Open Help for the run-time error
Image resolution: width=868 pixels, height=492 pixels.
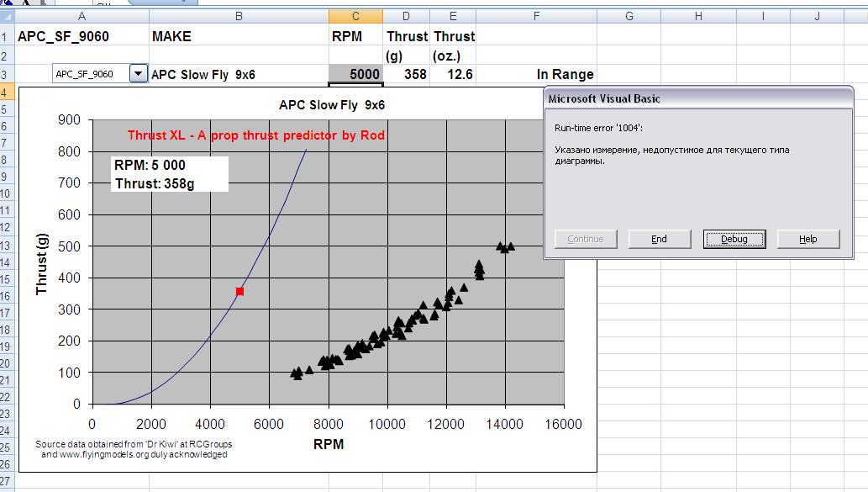808,239
